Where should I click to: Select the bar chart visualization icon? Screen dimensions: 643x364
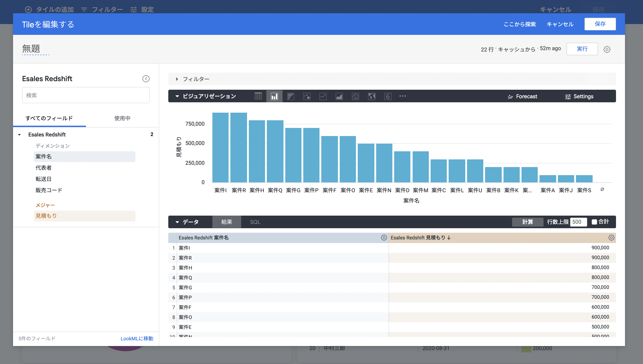[x=290, y=96]
